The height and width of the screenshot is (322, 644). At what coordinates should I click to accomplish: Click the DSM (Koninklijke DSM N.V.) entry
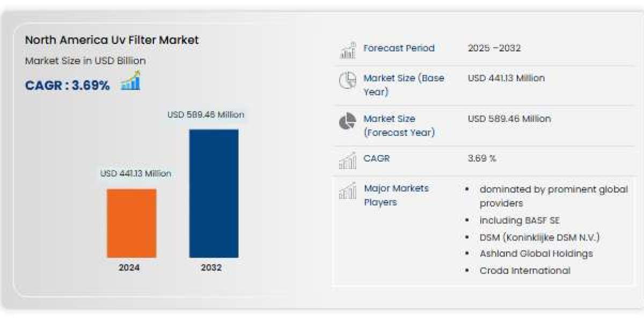pyautogui.click(x=539, y=237)
